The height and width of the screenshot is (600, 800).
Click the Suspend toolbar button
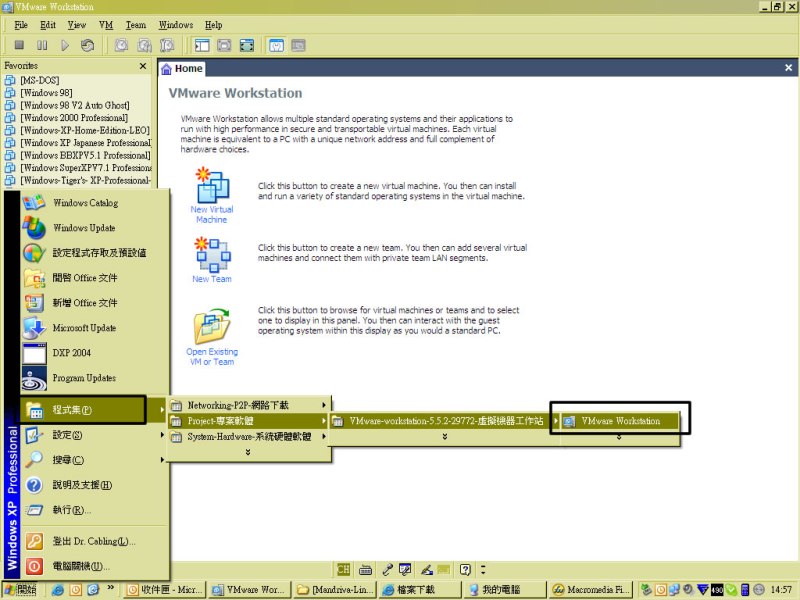[42, 45]
